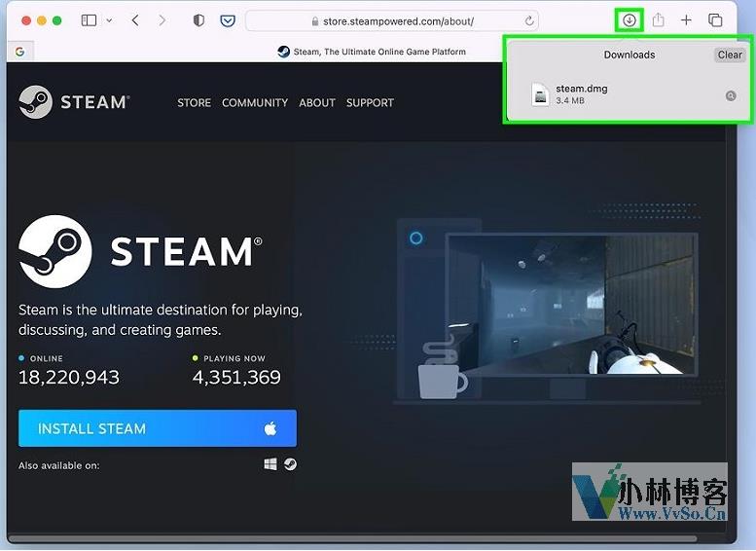The image size is (756, 551).
Task: Open the Share toolbar icon
Action: pos(658,20)
